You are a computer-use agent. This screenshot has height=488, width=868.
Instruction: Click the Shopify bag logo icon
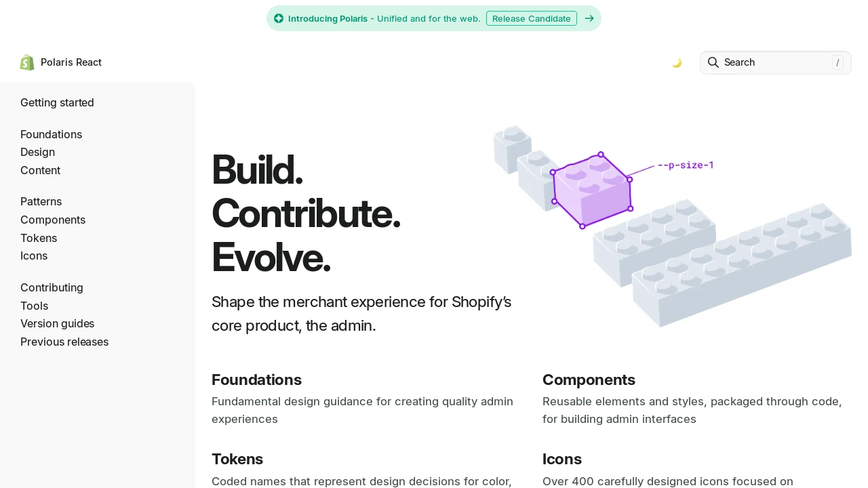(27, 62)
